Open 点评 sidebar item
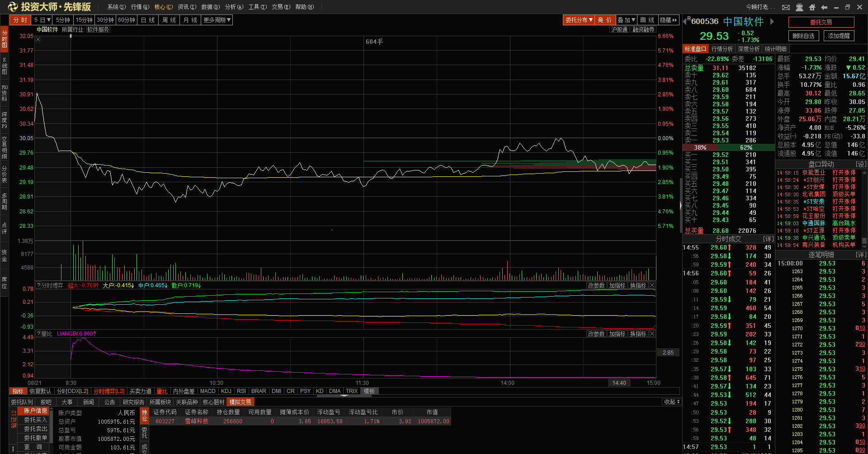868x454 pixels. pyautogui.click(x=4, y=227)
